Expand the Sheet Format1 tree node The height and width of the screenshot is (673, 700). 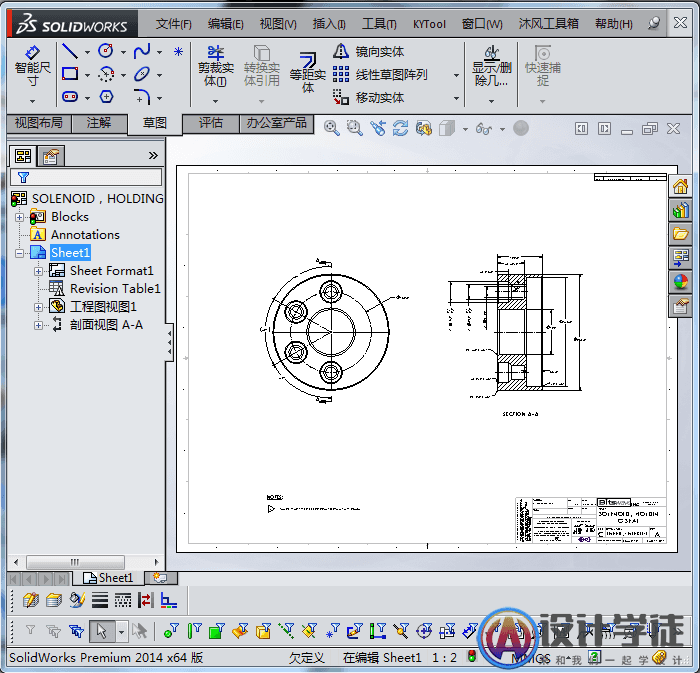tap(38, 271)
